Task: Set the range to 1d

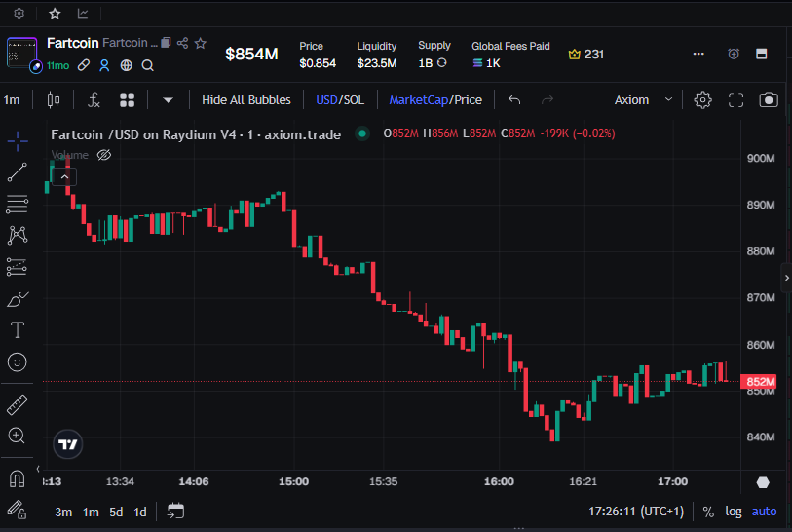Action: click(x=140, y=512)
